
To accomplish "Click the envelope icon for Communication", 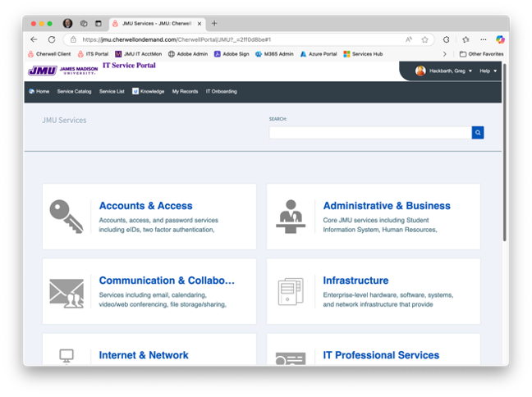I will 66,293.
